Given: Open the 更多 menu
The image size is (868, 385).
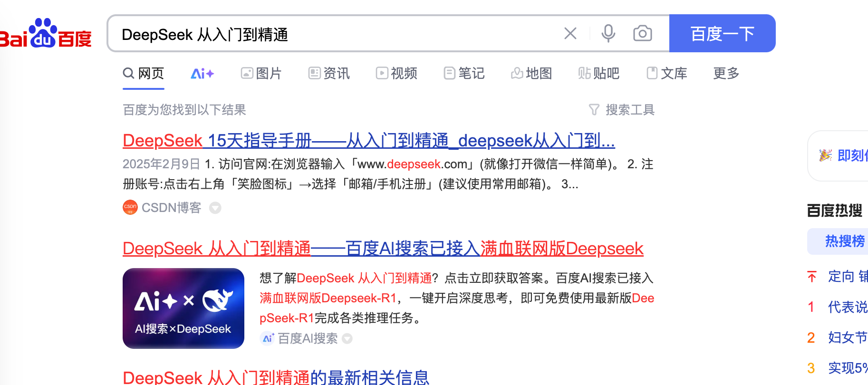Looking at the screenshot, I should [x=726, y=73].
